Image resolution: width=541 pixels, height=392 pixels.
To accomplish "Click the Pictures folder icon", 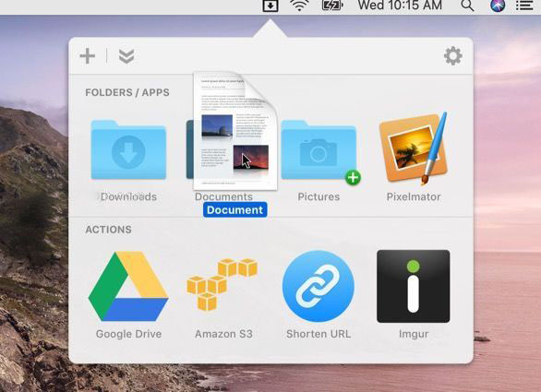I will tap(319, 149).
